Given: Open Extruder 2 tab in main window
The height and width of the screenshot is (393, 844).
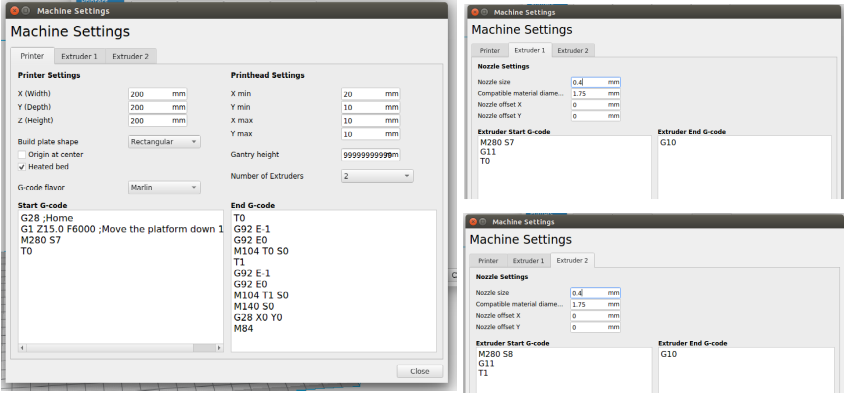Looking at the screenshot, I should [131, 56].
